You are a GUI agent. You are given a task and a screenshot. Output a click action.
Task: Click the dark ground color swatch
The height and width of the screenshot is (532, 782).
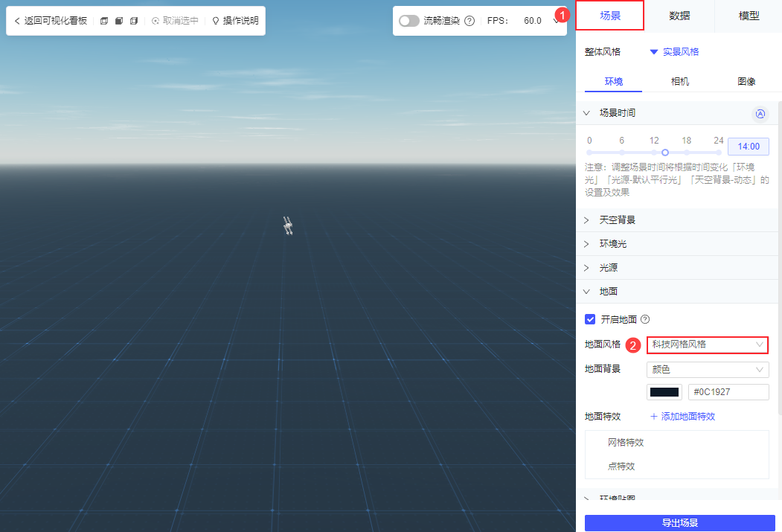tap(664, 392)
